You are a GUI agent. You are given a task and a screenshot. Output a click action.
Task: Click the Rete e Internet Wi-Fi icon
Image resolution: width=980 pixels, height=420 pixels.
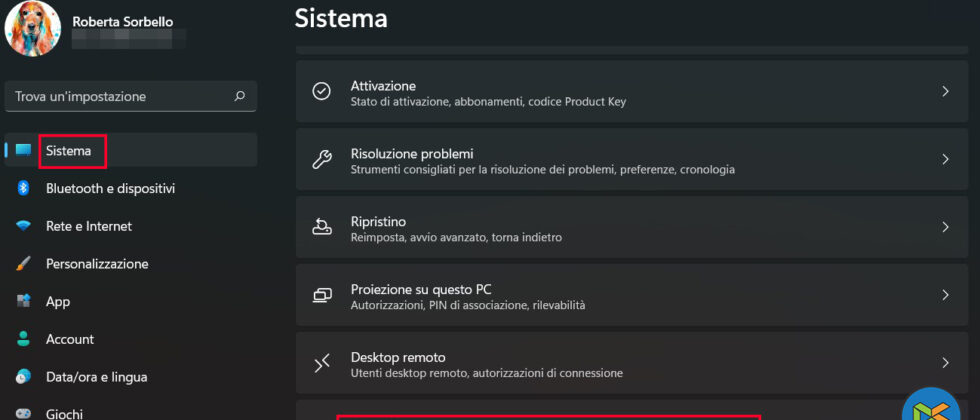pyautogui.click(x=23, y=226)
